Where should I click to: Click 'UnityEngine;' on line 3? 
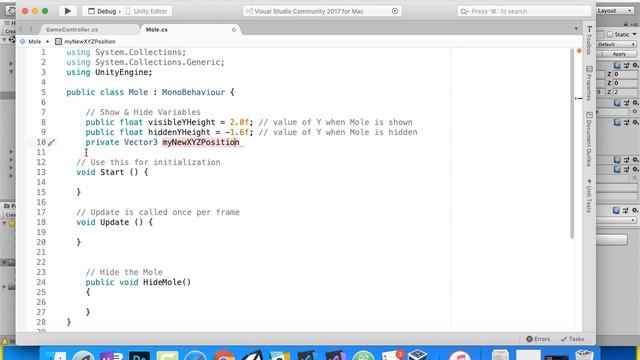[124, 72]
